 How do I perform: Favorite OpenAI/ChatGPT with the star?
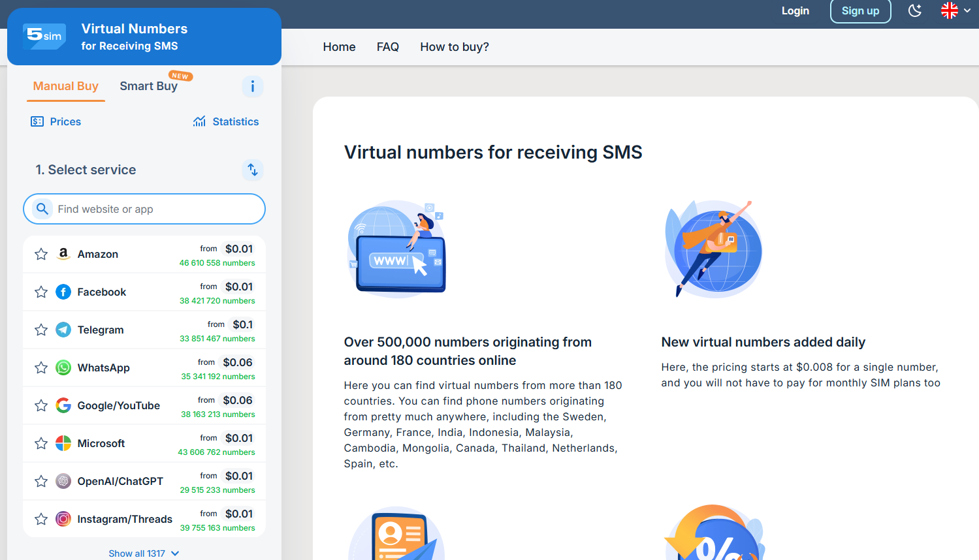click(x=41, y=481)
